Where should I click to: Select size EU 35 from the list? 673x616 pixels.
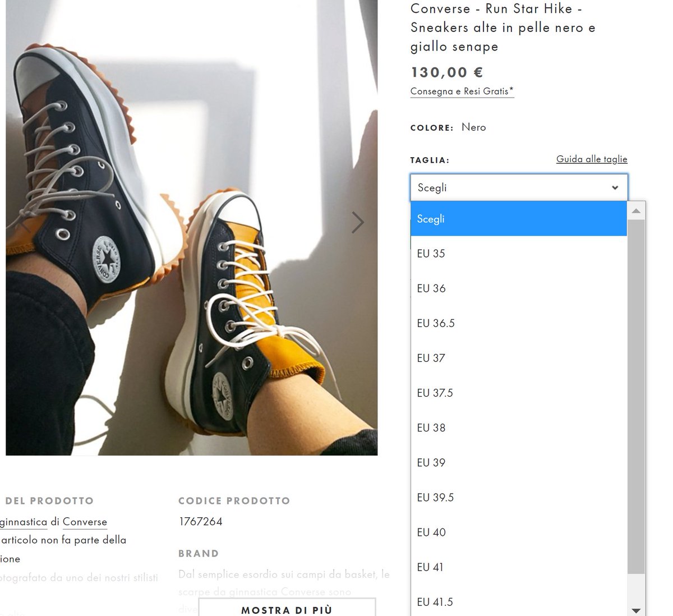430,254
